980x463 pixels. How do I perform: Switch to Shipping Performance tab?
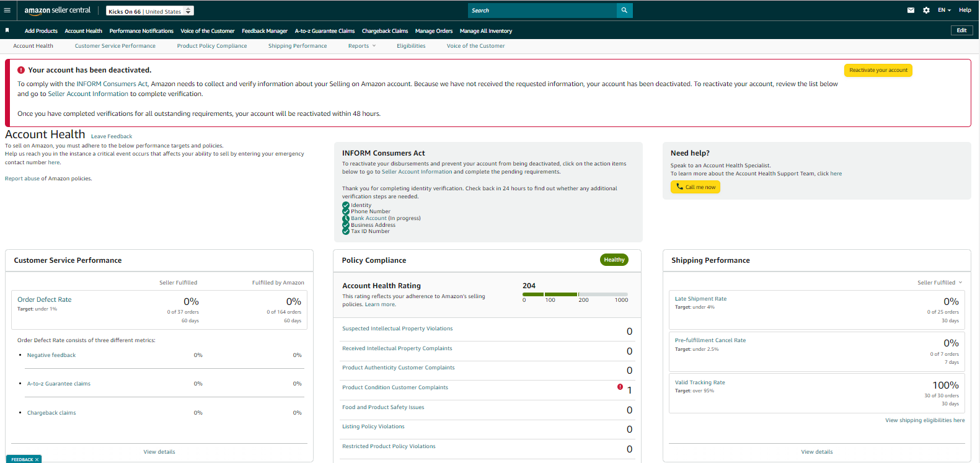click(x=298, y=46)
